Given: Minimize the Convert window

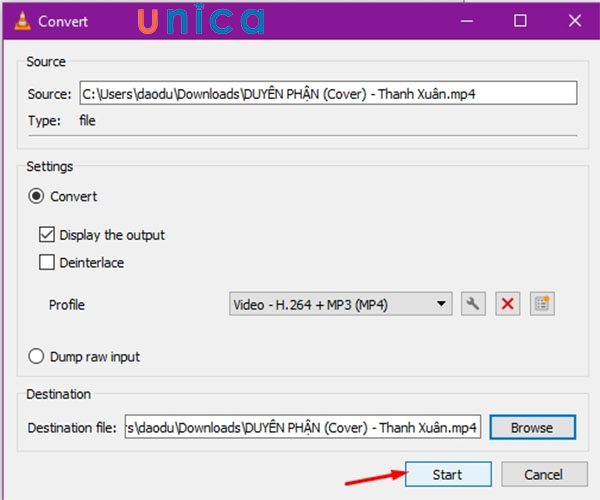Looking at the screenshot, I should [466, 21].
